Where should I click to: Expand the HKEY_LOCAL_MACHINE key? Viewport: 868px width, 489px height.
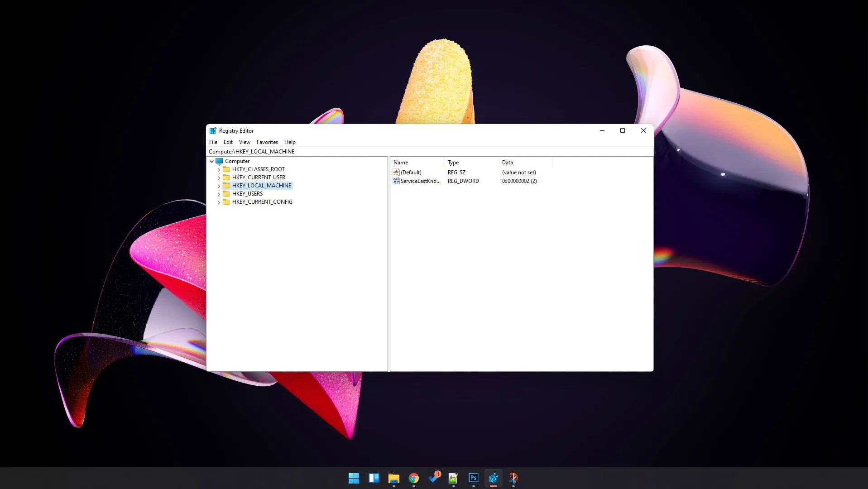(219, 186)
